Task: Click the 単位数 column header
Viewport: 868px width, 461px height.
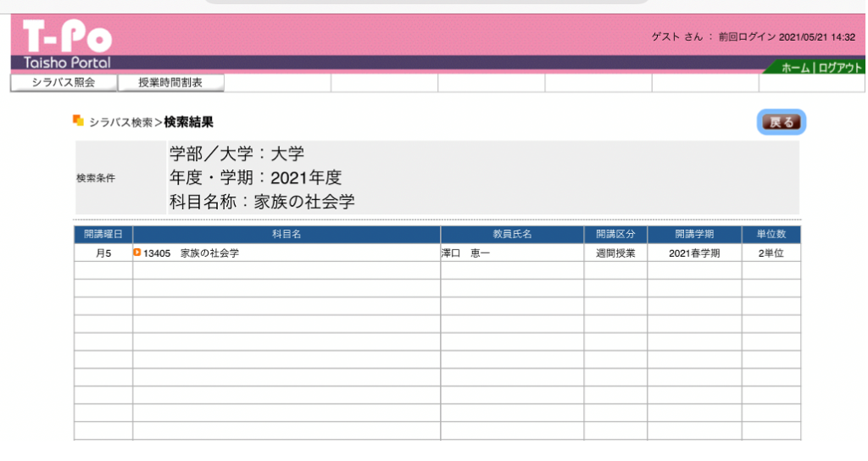Action: coord(771,235)
